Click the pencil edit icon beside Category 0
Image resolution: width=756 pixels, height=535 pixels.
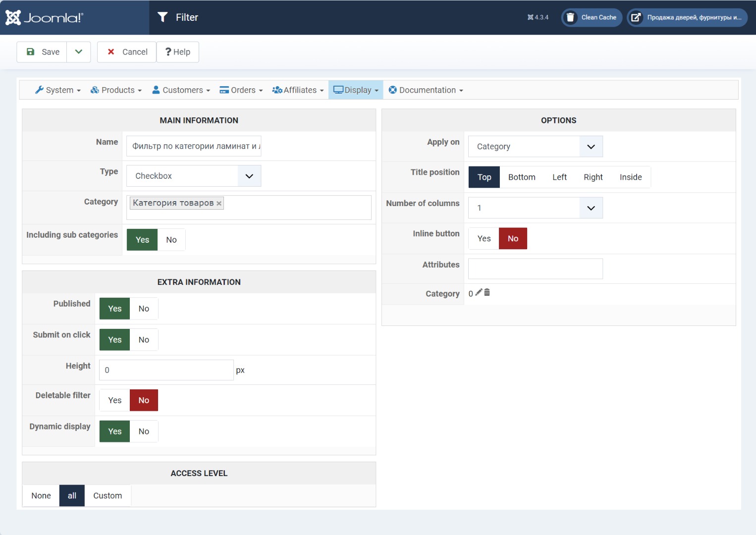point(479,292)
